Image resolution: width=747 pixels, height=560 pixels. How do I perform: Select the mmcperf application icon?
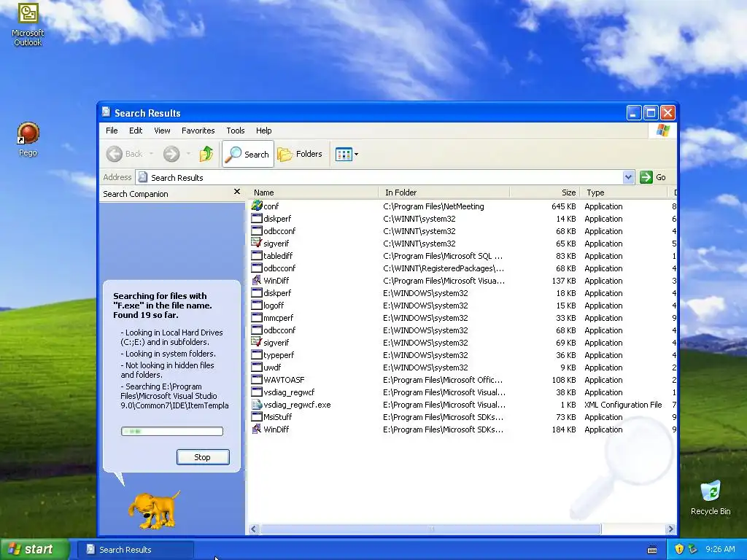tap(257, 317)
